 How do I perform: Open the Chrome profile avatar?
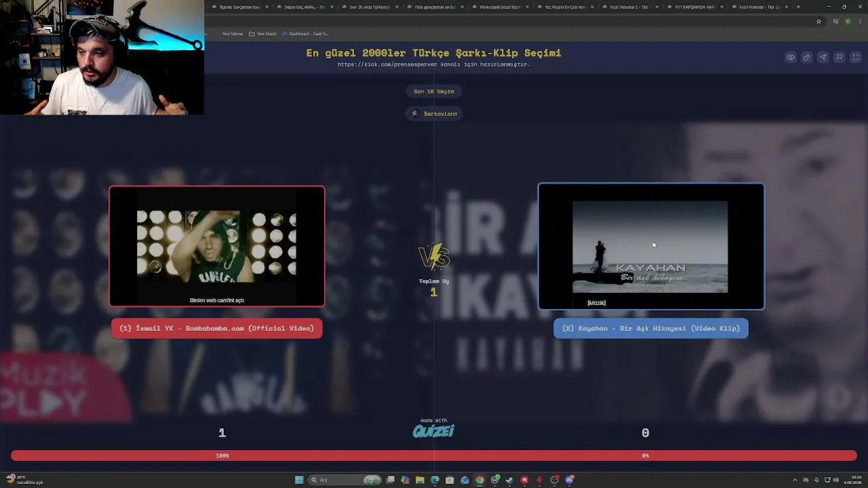click(848, 22)
